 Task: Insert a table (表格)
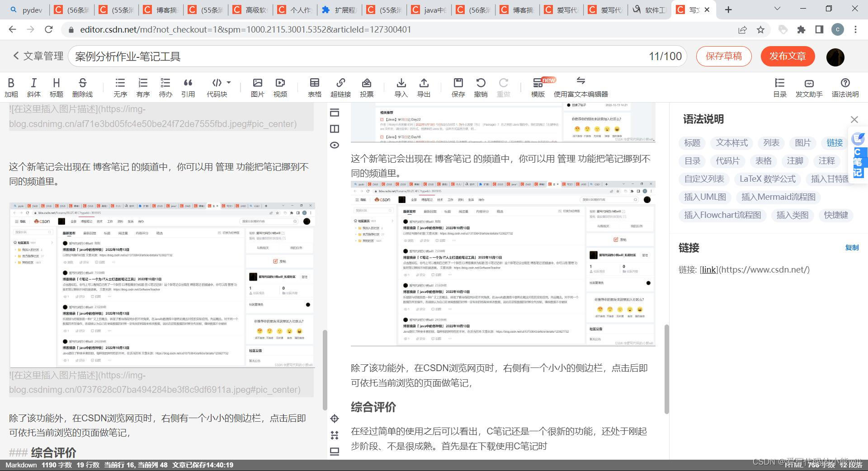(315, 87)
